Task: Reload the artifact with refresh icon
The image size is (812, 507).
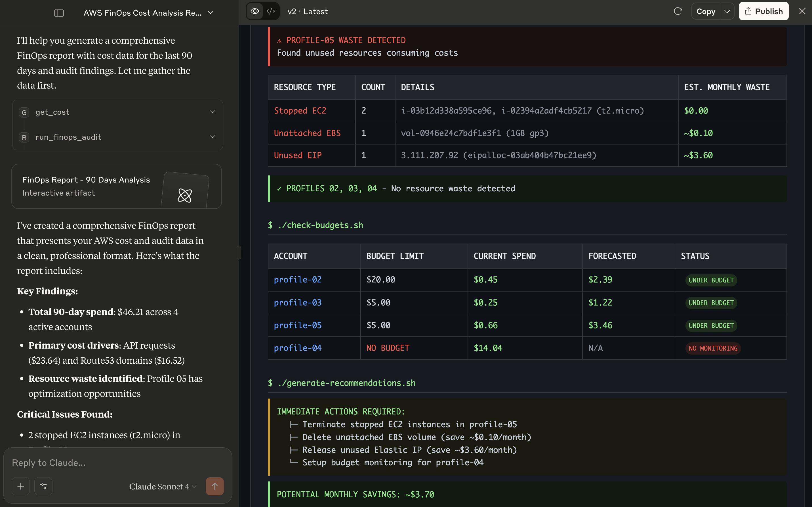Action: (x=678, y=11)
